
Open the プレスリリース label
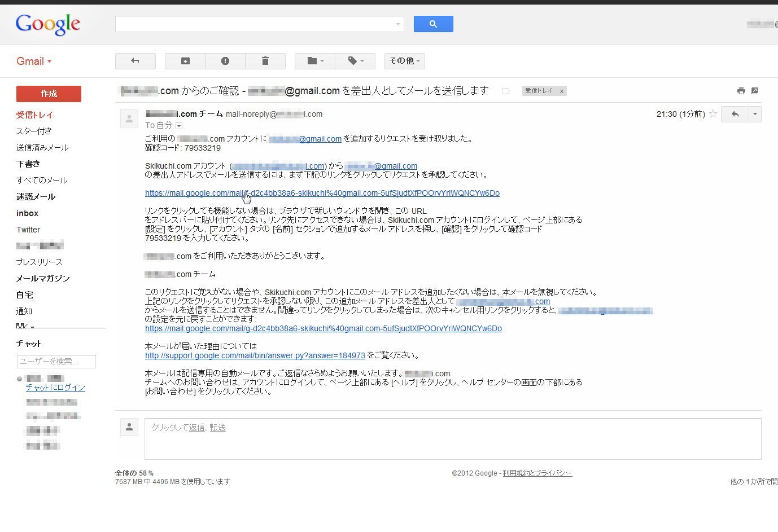pyautogui.click(x=39, y=262)
